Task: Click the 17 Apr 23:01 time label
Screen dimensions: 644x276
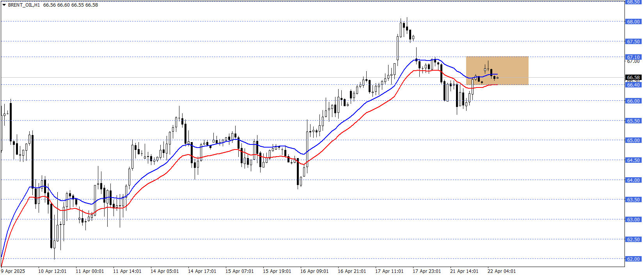Action: pyautogui.click(x=427, y=271)
